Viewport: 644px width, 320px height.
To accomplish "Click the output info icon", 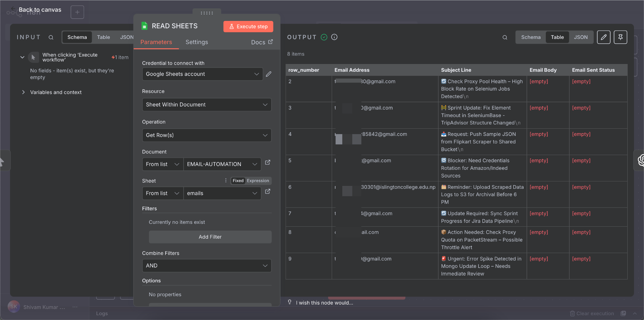I will point(334,37).
